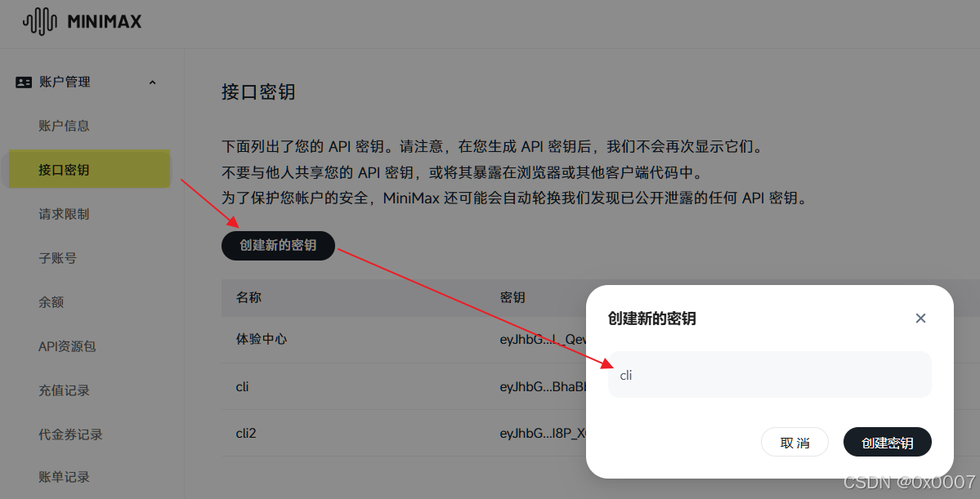Click the 接口密钥 page heading
The width and height of the screenshot is (980, 499).
coord(258,91)
